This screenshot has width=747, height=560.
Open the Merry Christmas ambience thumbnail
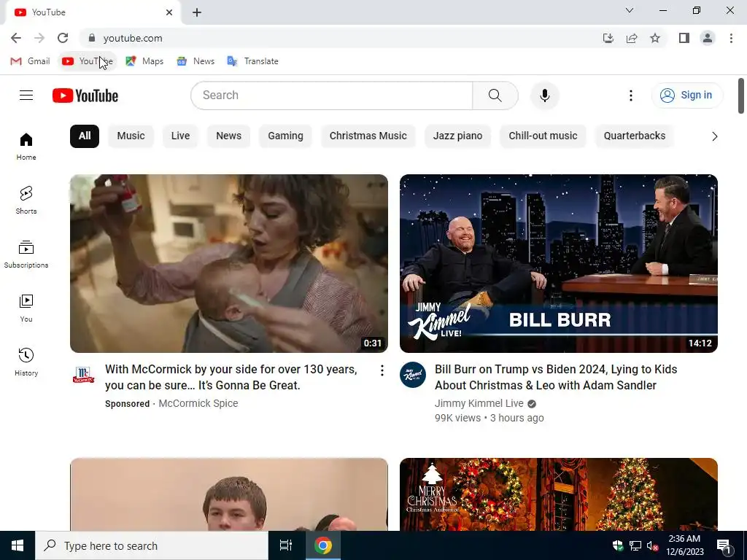559,494
